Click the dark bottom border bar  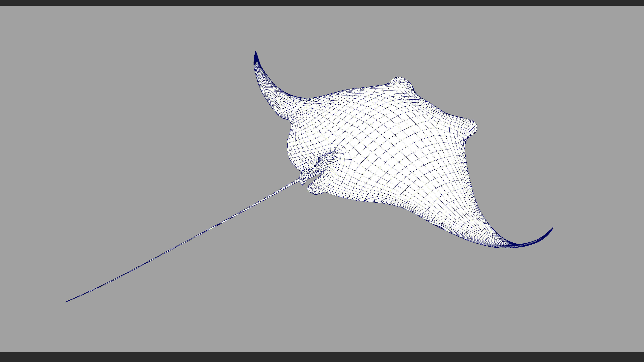click(322, 357)
